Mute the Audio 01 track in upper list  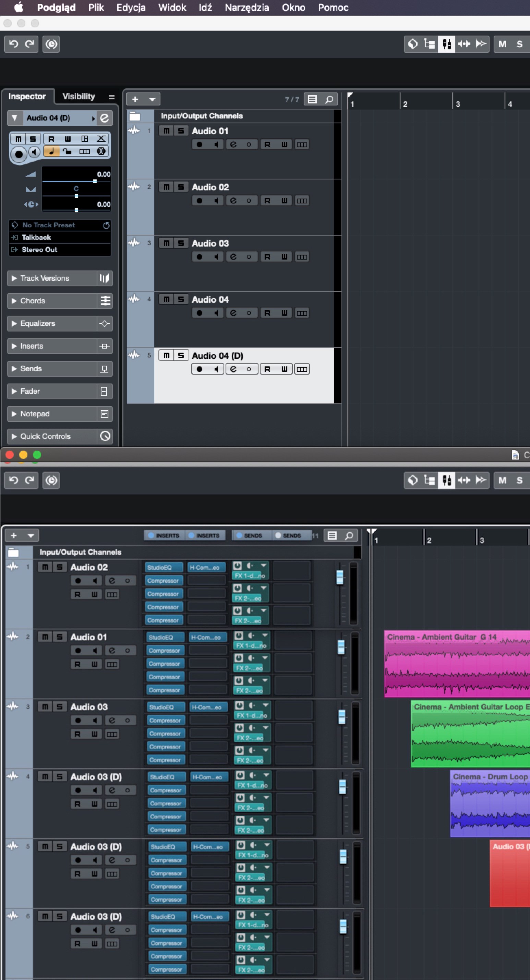pos(166,131)
